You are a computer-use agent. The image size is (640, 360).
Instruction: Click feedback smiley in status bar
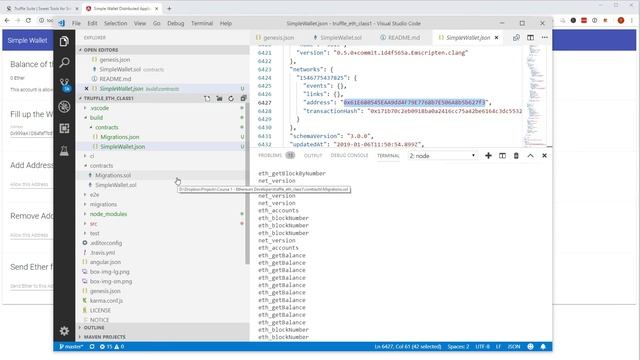[530, 347]
